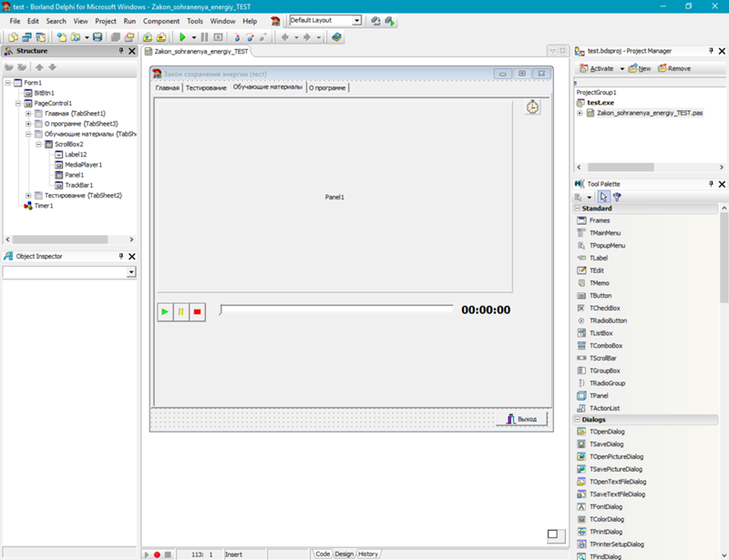Expand the Zakon_sohranenya_energiy_TEST.pas project node
Image resolution: width=729 pixels, height=560 pixels.
(x=580, y=114)
